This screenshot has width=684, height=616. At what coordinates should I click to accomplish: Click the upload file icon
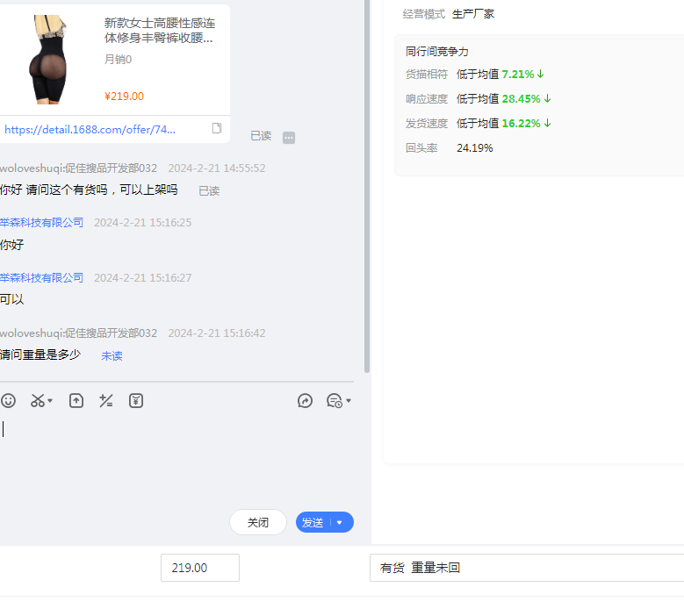tap(76, 401)
